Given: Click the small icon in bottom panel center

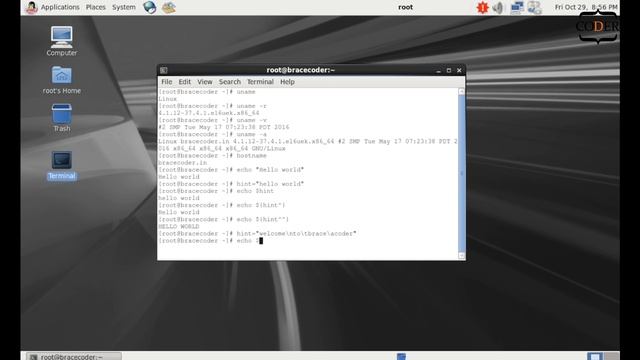Looking at the screenshot, I should (401, 357).
